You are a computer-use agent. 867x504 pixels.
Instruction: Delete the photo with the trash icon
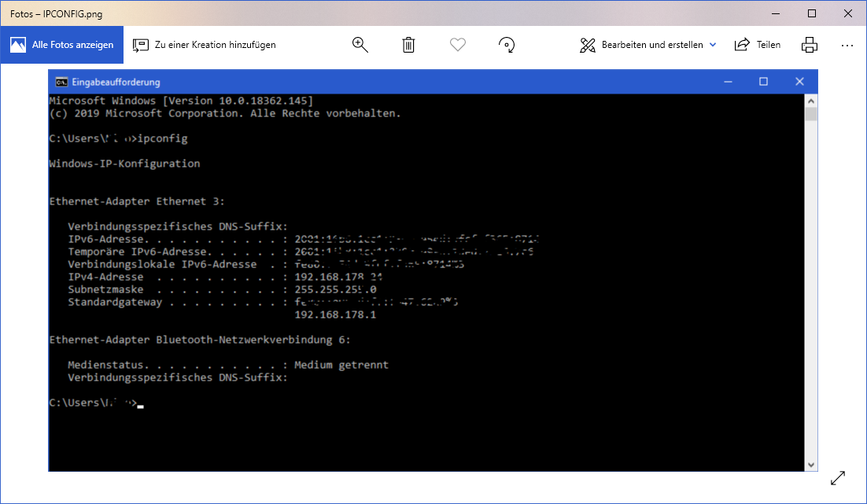click(x=408, y=45)
